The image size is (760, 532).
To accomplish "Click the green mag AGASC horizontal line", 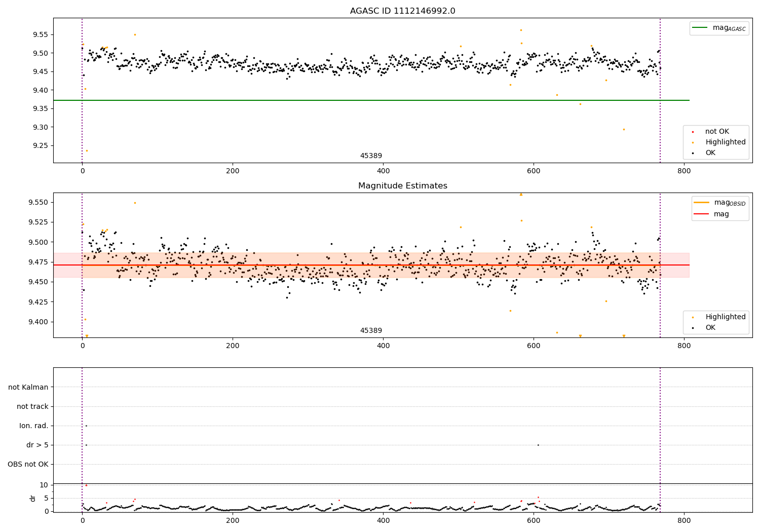I will pyautogui.click(x=371, y=100).
